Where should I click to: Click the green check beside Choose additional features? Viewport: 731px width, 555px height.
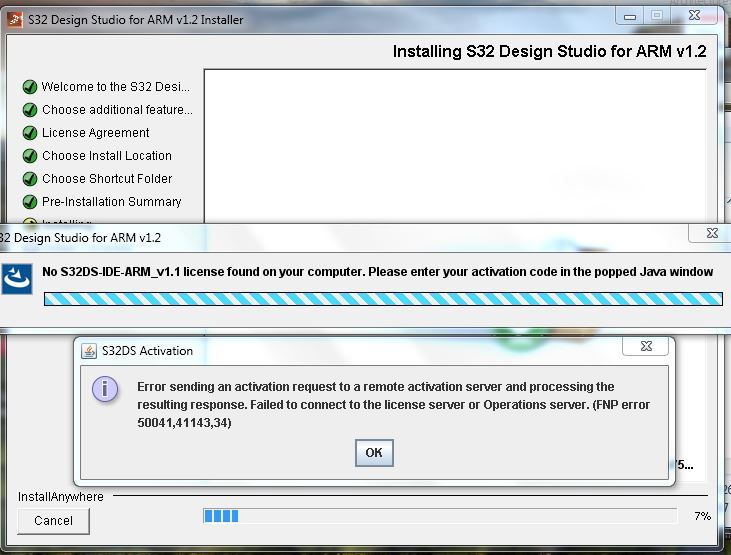[30, 110]
